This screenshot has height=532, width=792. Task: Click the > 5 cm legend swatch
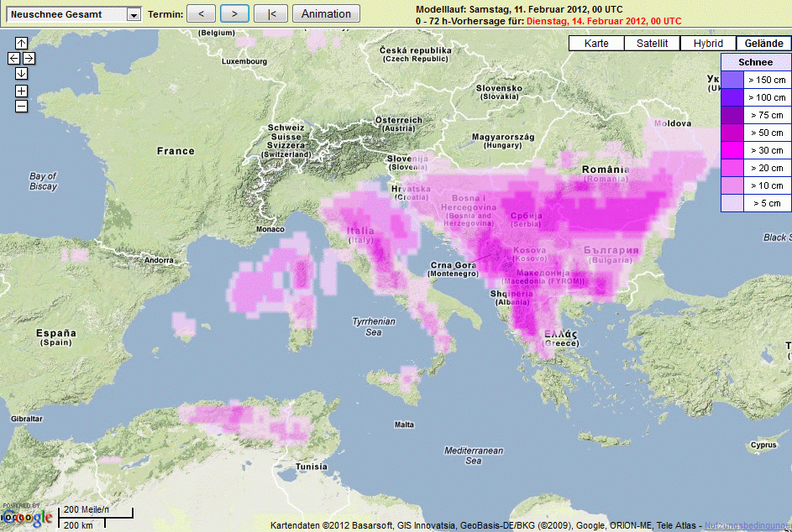coord(732,203)
